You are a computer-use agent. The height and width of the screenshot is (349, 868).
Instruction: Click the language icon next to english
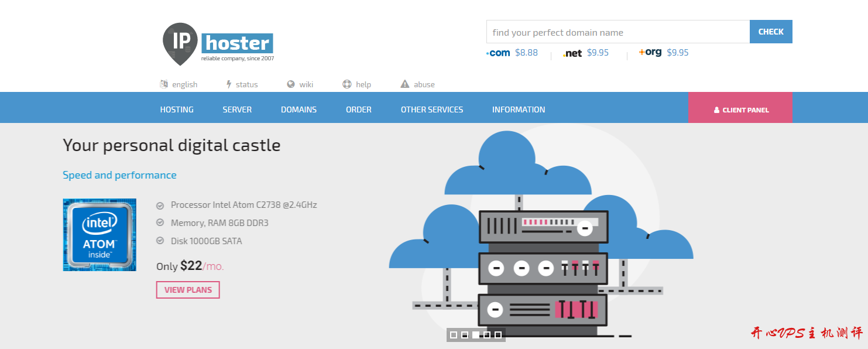[x=164, y=84]
